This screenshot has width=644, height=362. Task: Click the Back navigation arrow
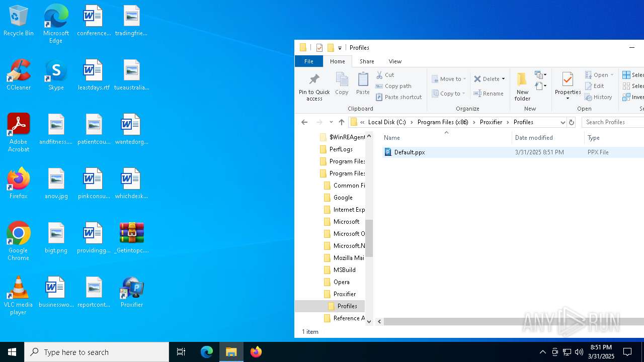(x=304, y=122)
